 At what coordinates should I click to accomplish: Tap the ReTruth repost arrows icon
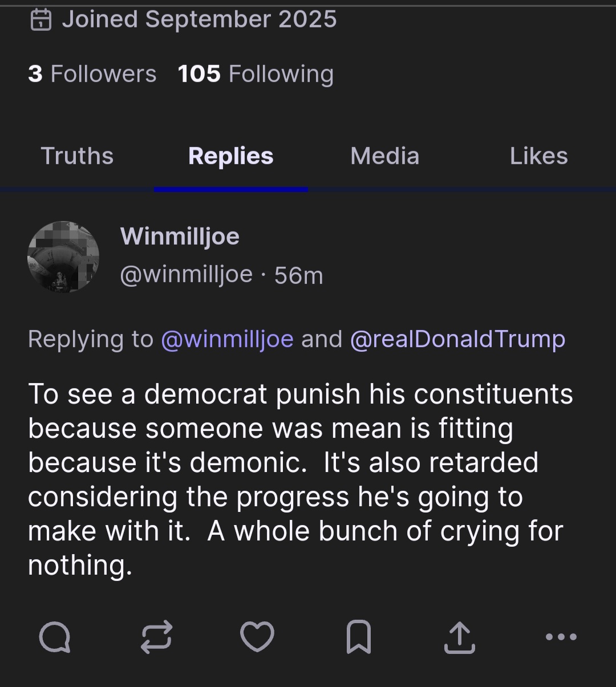[156, 637]
